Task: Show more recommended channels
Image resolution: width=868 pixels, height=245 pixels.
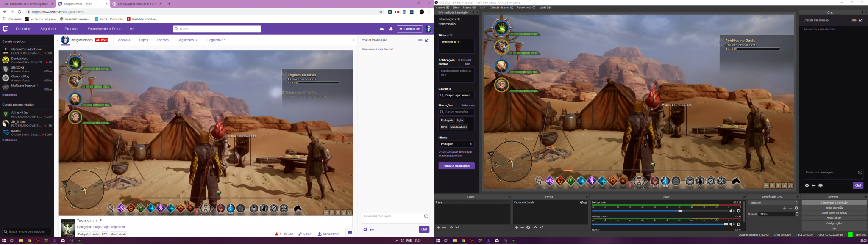Action: tap(9, 140)
